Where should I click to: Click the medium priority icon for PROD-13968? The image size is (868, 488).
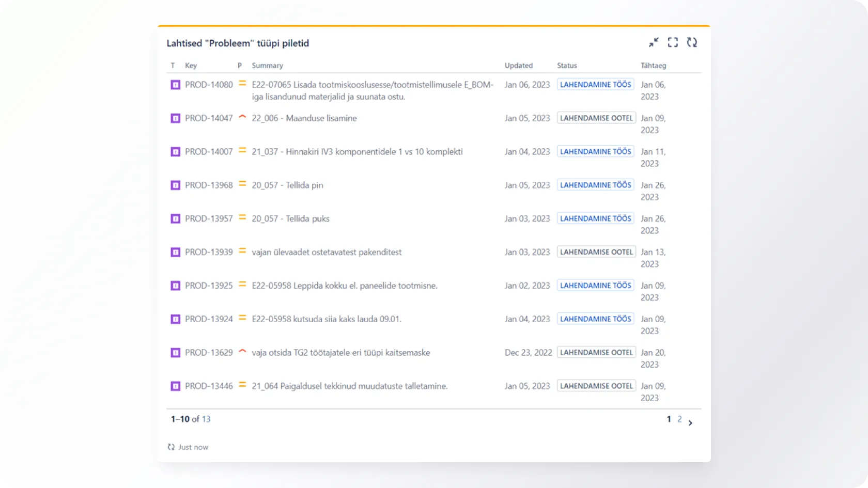242,184
